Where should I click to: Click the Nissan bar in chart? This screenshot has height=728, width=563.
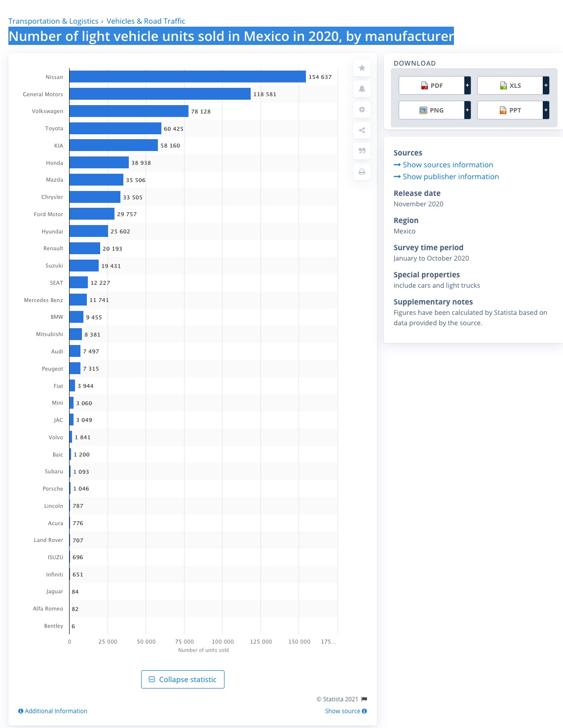pyautogui.click(x=188, y=77)
